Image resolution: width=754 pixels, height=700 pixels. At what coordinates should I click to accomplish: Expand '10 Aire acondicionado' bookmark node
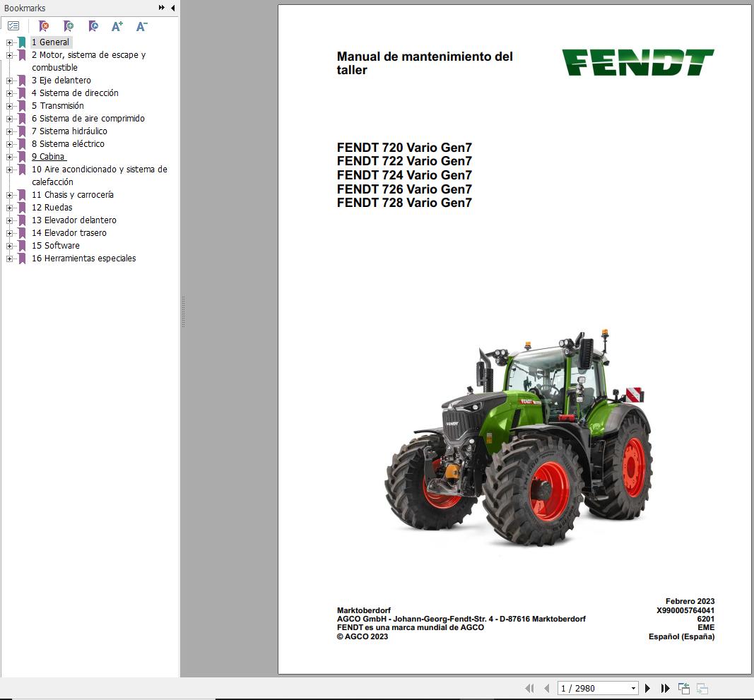9,170
